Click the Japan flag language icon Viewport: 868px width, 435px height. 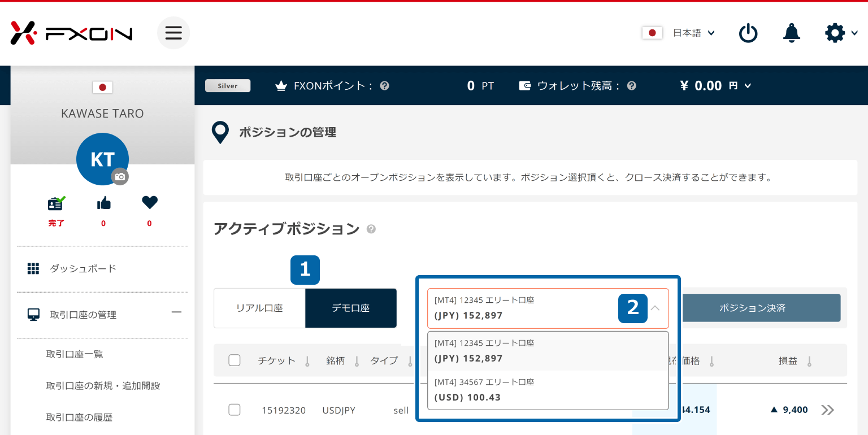click(652, 33)
